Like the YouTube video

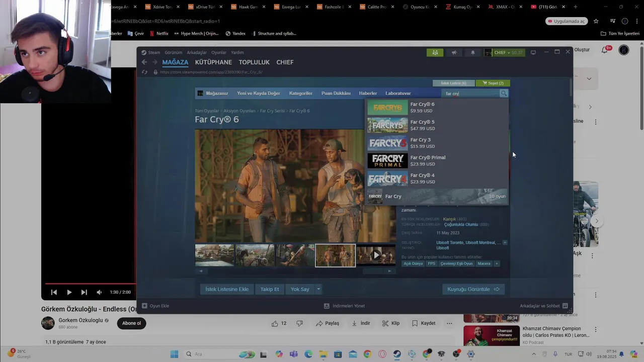tap(279, 323)
